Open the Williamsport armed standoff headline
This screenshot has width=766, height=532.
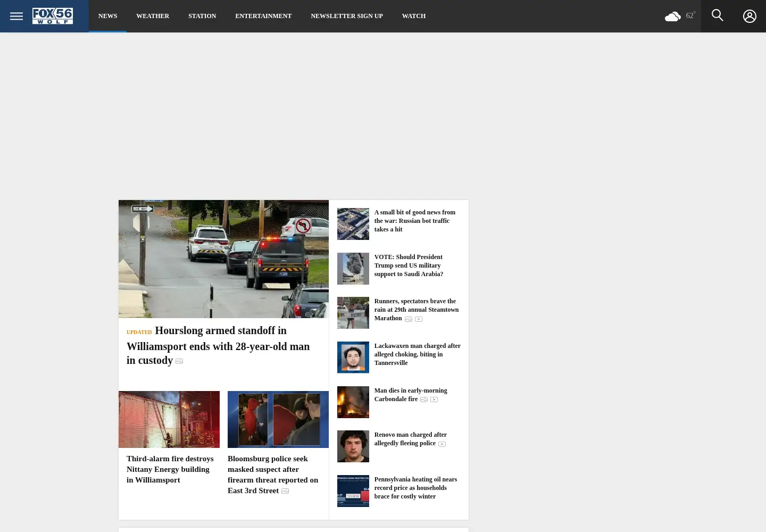tap(218, 346)
